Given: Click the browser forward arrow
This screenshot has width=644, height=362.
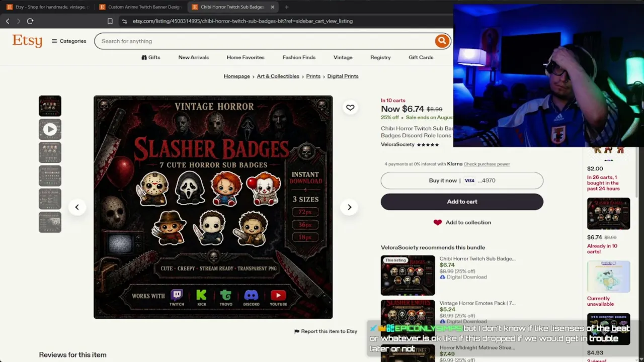Looking at the screenshot, I should point(19,21).
